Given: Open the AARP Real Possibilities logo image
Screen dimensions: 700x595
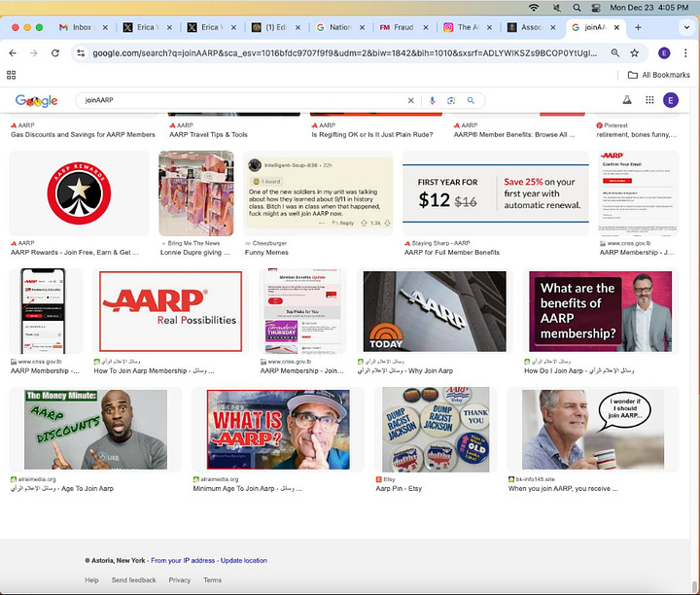Looking at the screenshot, I should coord(170,311).
